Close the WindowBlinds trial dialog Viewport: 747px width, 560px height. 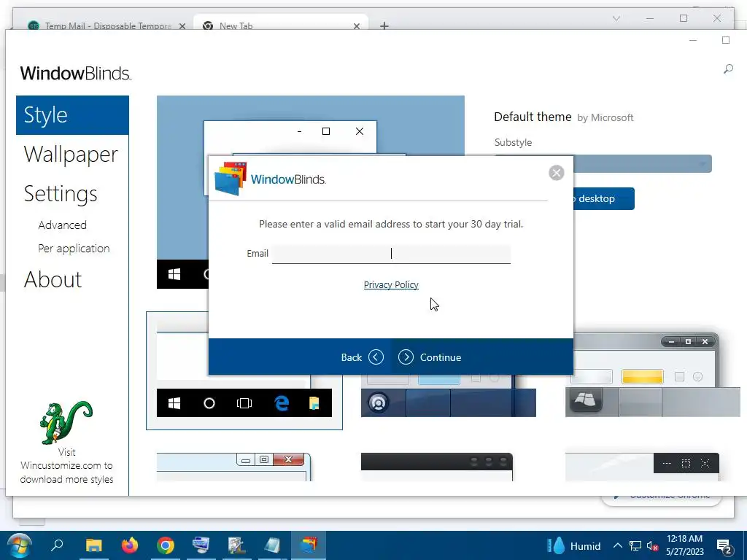[556, 172]
